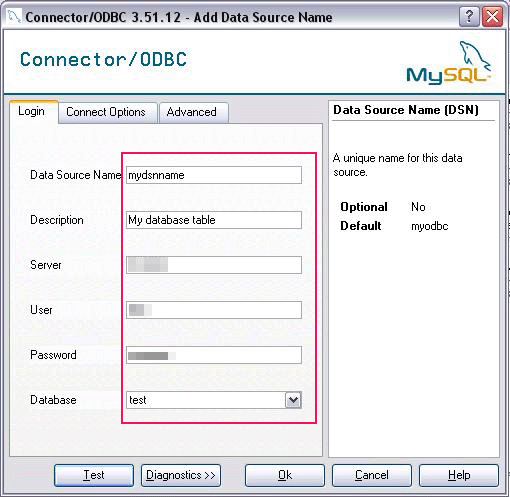Close the Add Data Source Name dialog
Viewport: 510px width, 497px height.
(492, 16)
